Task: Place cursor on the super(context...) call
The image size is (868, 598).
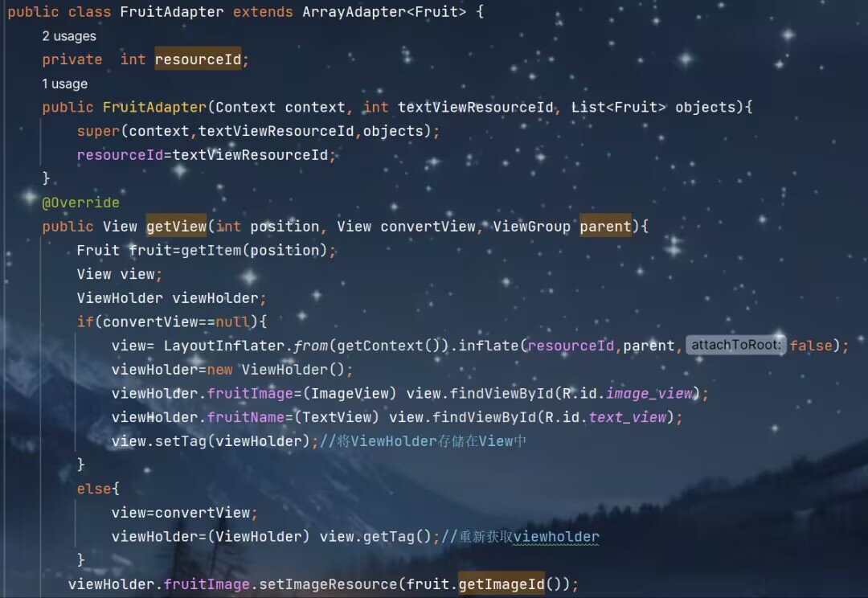Action: pos(258,131)
